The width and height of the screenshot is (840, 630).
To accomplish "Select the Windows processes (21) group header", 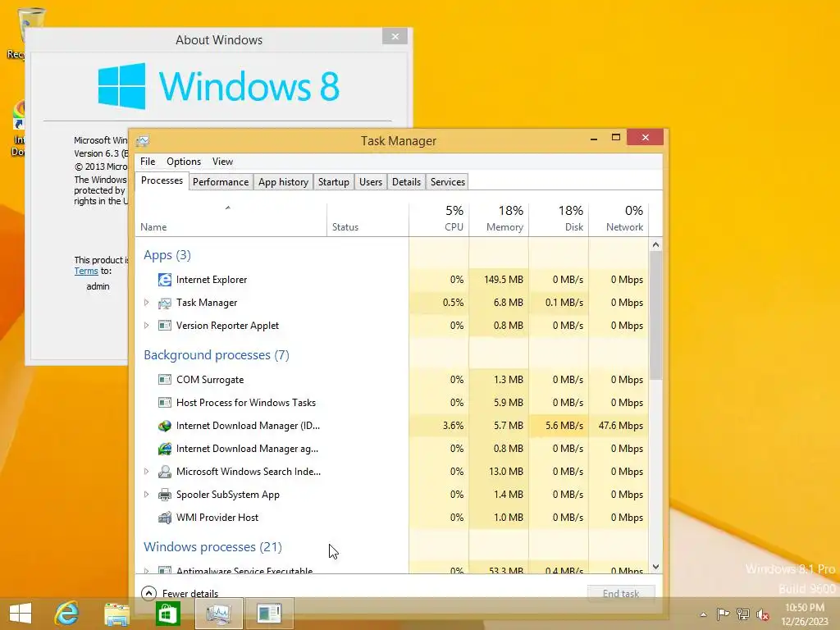I will click(x=212, y=547).
